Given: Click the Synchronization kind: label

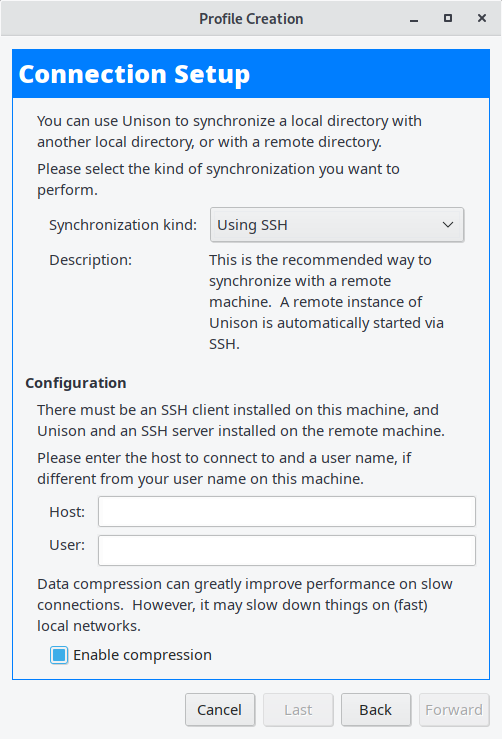Looking at the screenshot, I should pyautogui.click(x=123, y=225).
